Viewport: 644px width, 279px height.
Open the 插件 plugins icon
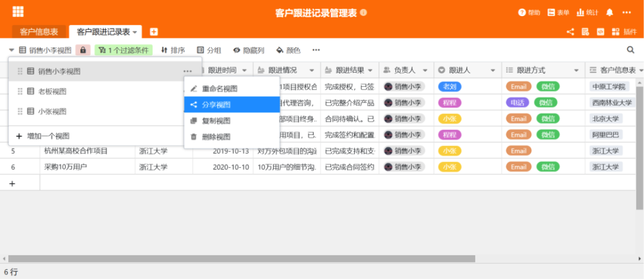pyautogui.click(x=624, y=32)
